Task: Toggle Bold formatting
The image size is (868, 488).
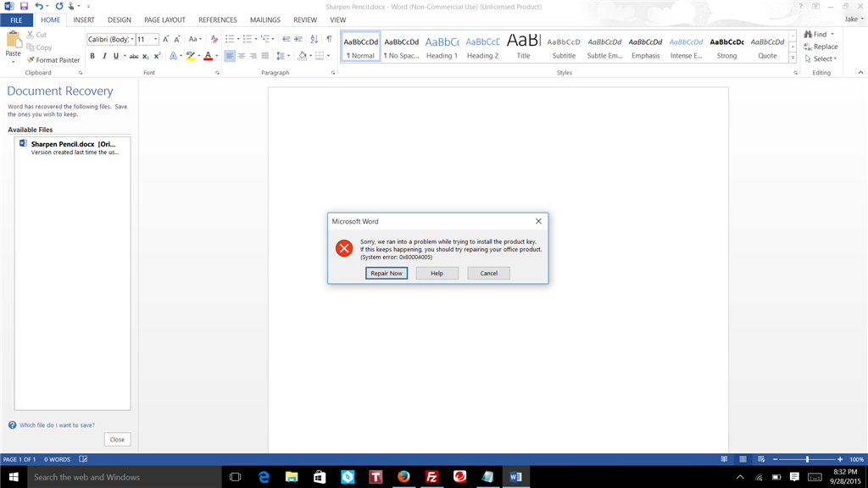Action: click(x=92, y=56)
